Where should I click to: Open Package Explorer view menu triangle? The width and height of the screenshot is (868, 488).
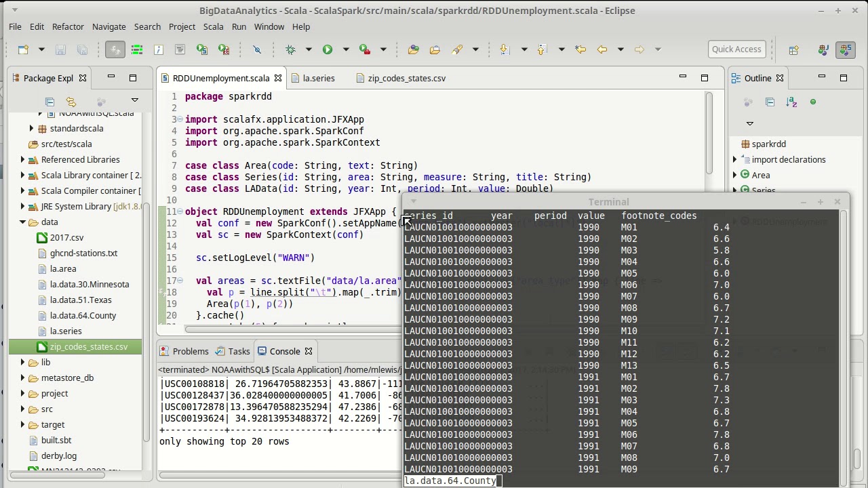click(134, 101)
